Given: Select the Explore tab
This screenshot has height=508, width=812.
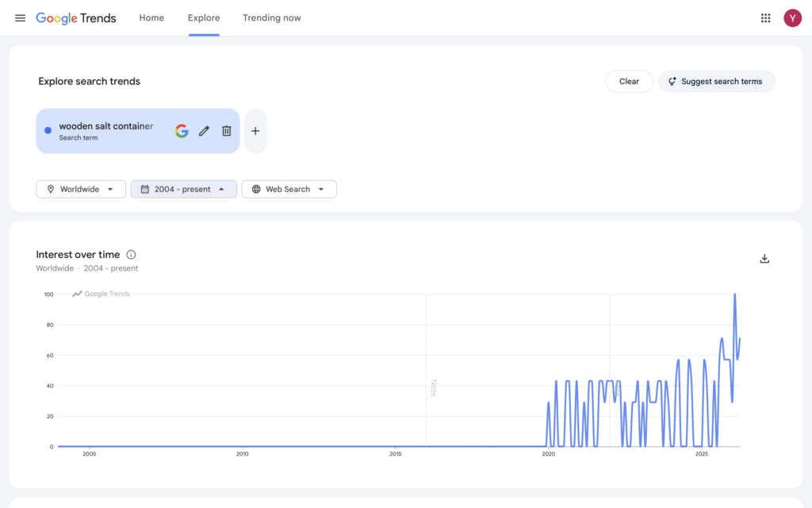Looking at the screenshot, I should (x=204, y=18).
